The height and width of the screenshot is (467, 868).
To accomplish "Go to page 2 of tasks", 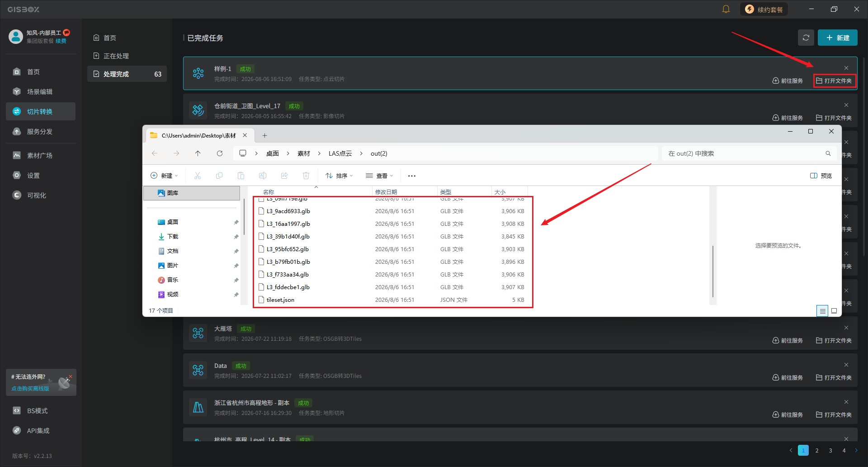I will click(817, 450).
